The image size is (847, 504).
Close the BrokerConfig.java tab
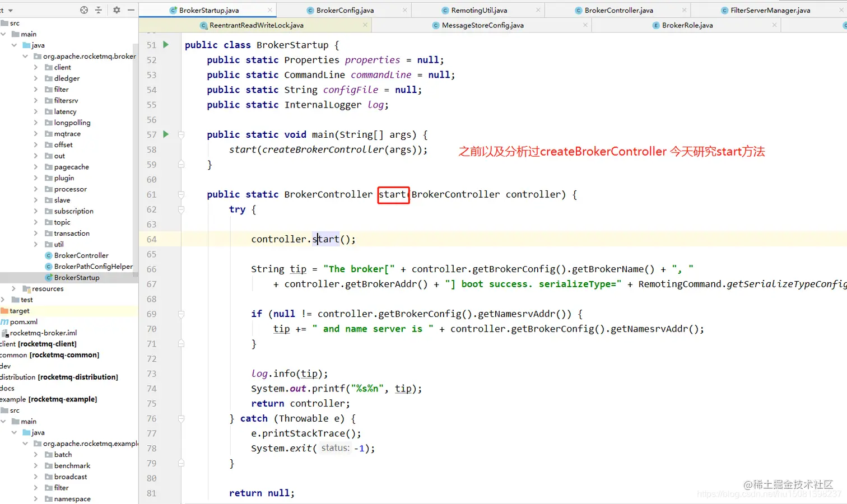405,10
